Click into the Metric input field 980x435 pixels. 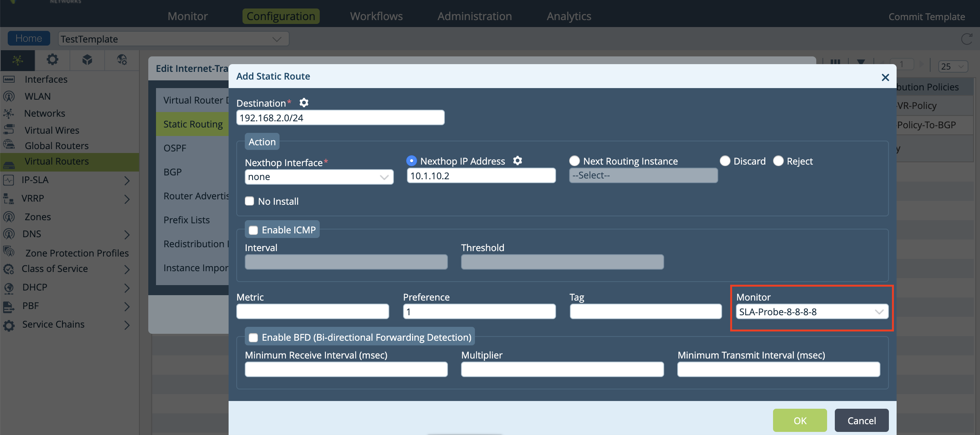[312, 311]
